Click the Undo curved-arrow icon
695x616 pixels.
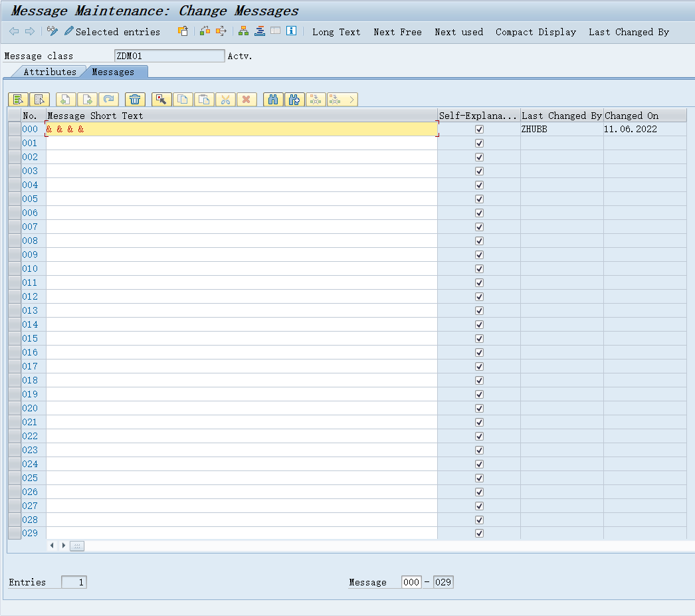click(108, 100)
